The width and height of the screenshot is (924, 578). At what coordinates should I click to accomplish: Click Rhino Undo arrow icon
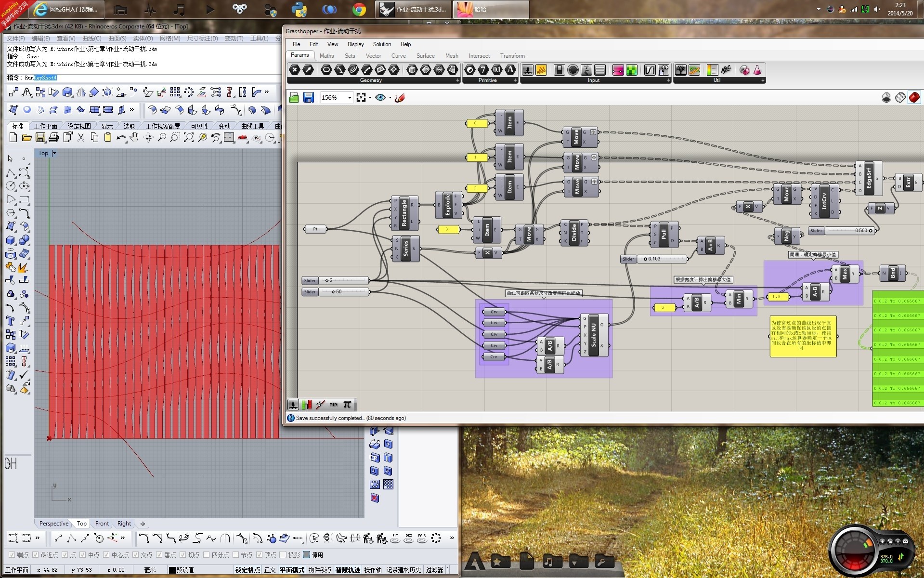pos(121,138)
